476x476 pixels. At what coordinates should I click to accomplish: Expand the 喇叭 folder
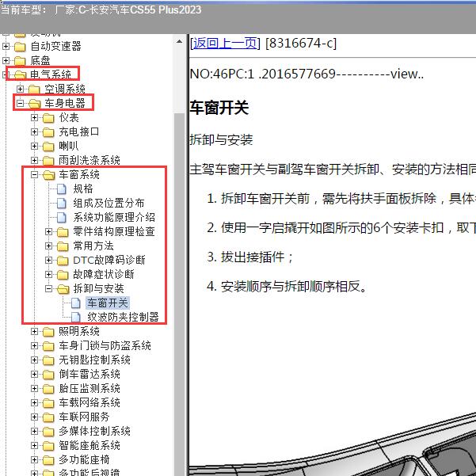pyautogui.click(x=34, y=146)
